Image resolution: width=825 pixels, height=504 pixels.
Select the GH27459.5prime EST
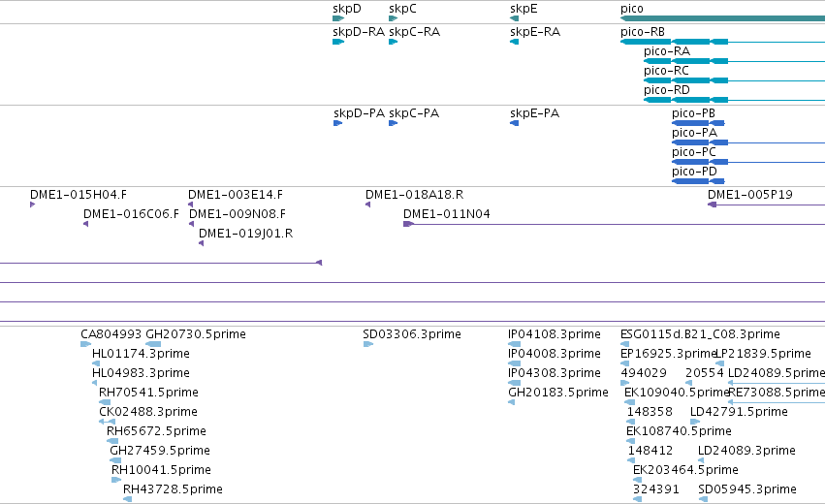[115, 460]
